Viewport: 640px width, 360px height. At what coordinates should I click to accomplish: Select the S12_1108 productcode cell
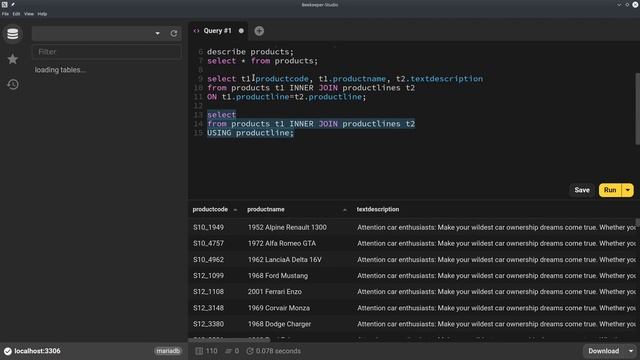click(209, 291)
